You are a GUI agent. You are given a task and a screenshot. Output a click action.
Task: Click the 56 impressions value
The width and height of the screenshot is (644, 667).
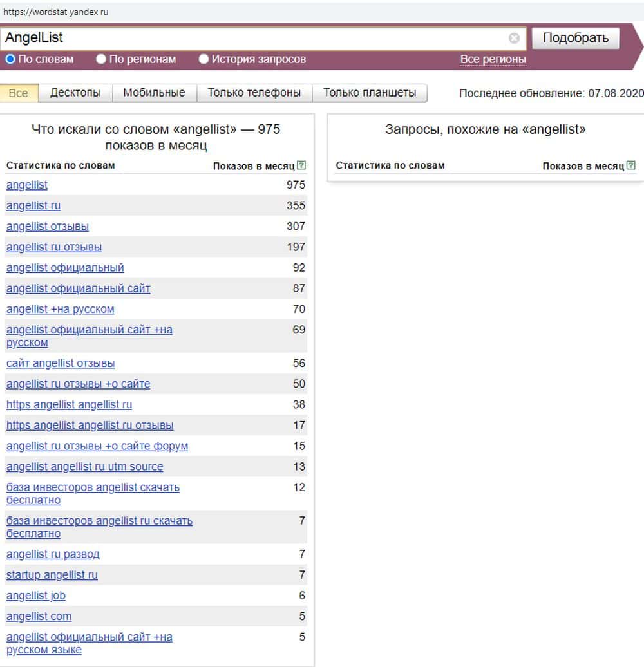point(299,363)
